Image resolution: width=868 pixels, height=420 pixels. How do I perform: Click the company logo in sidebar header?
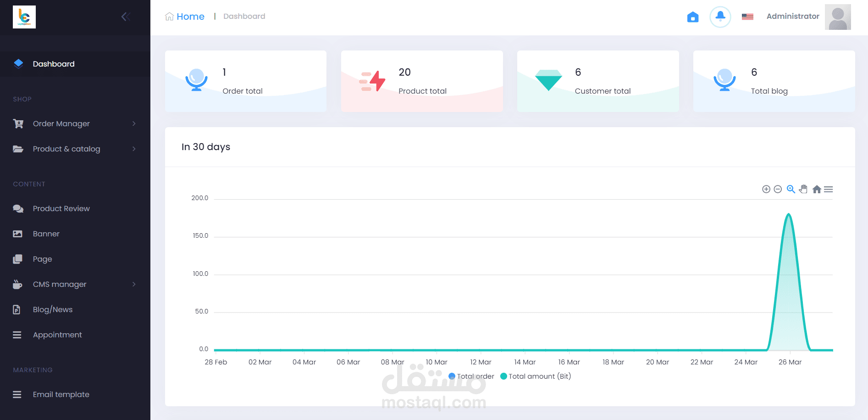coord(24,17)
